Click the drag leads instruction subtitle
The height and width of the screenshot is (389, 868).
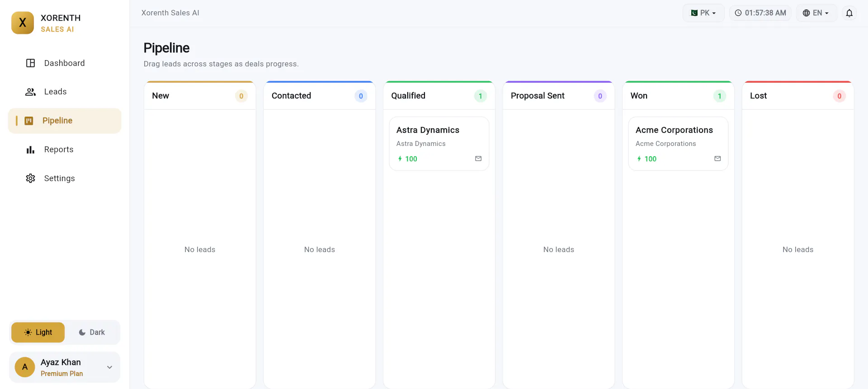tap(221, 64)
